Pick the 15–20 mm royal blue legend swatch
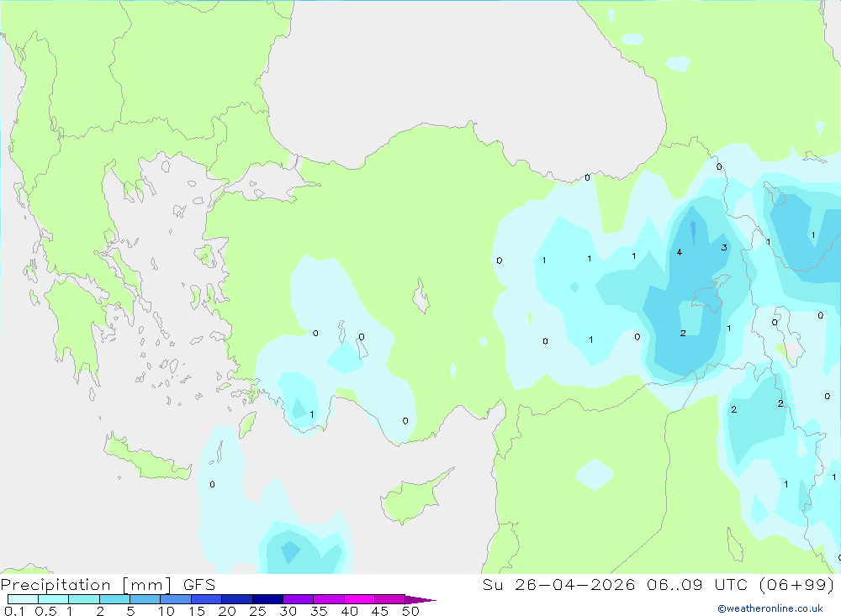Viewport: 841px width, 616px height. (207, 599)
